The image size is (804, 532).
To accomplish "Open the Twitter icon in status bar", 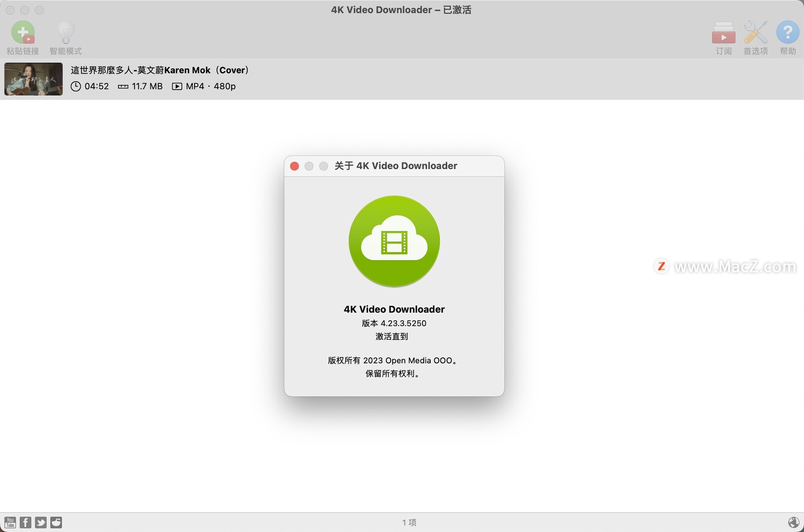I will [x=41, y=522].
